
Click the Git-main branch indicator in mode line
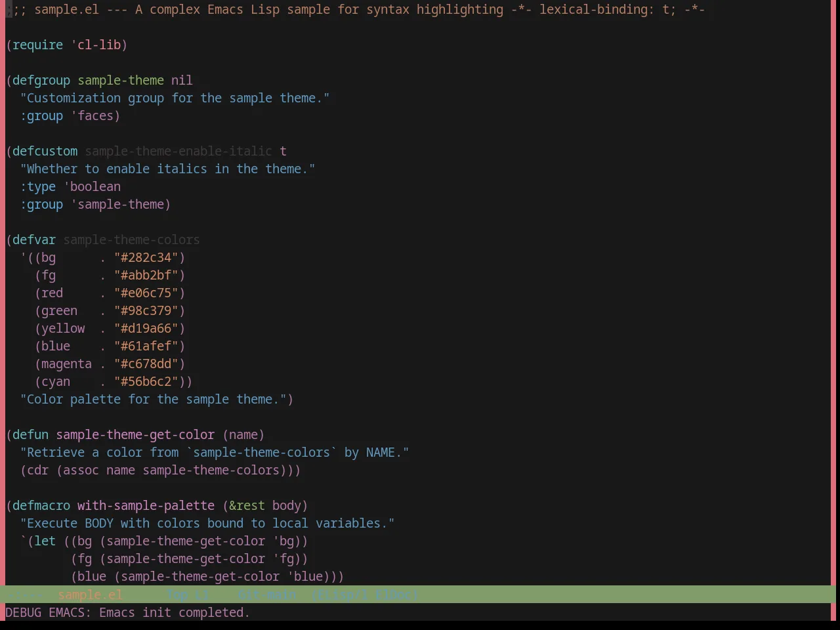point(266,595)
